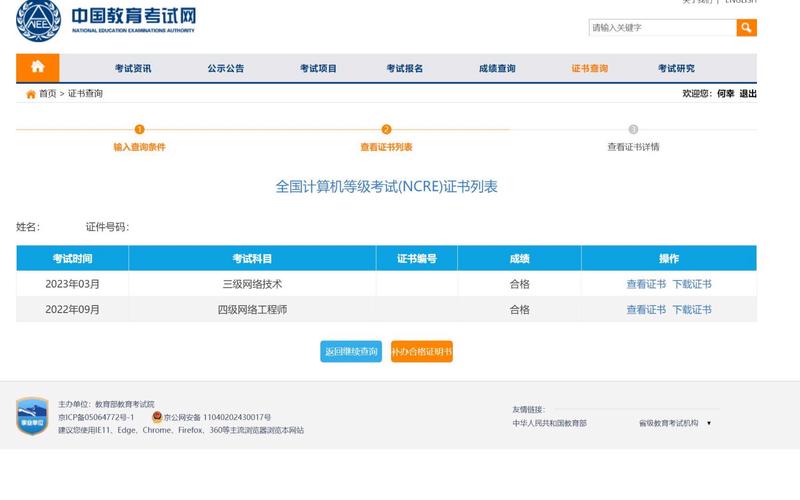Open the 证书查询 menu
The height and width of the screenshot is (500, 800).
589,68
